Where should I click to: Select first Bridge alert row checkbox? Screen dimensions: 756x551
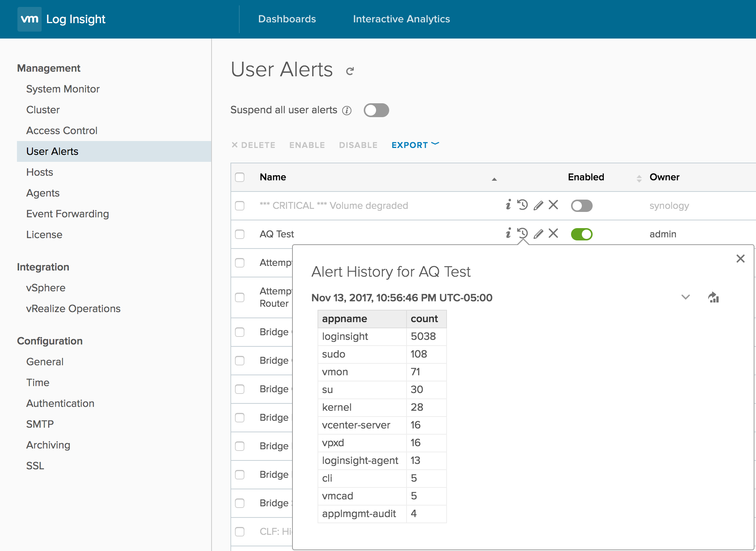click(x=240, y=332)
